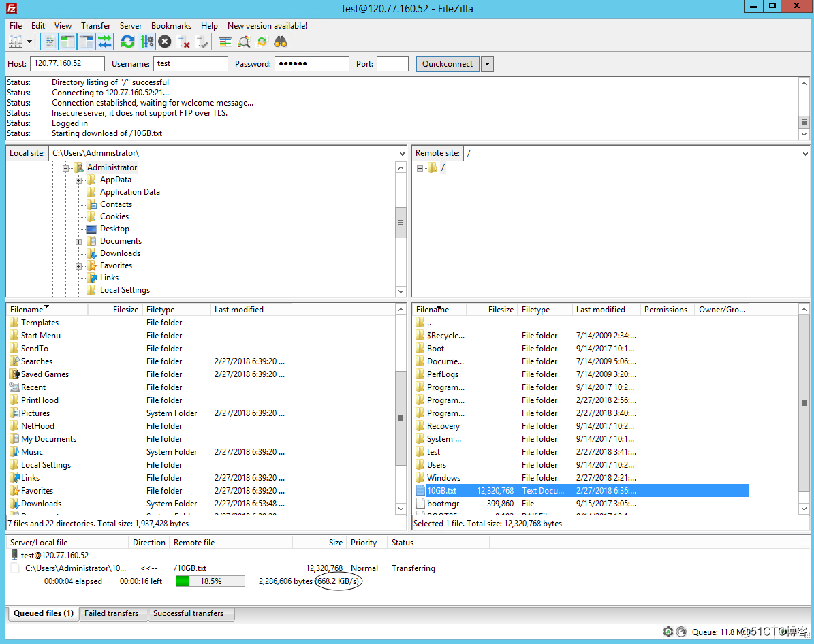Open the Site Manager icon

point(16,42)
